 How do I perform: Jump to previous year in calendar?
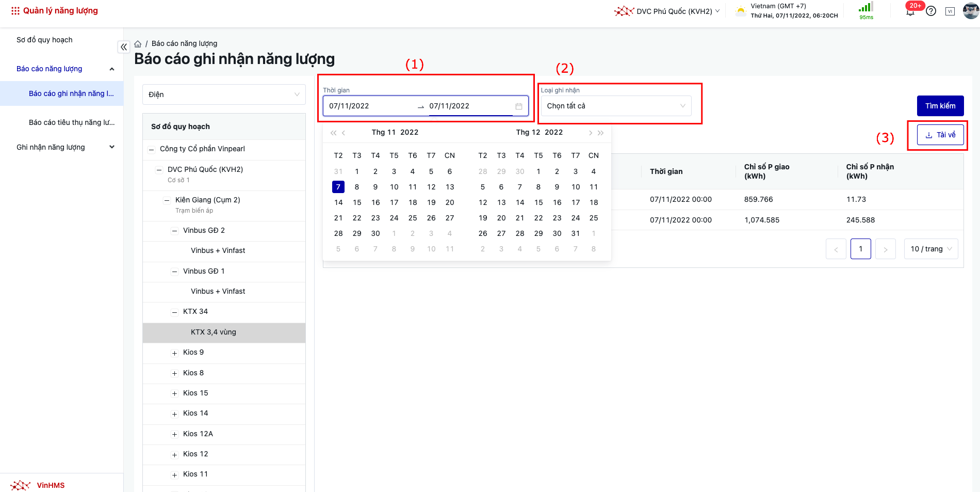333,133
